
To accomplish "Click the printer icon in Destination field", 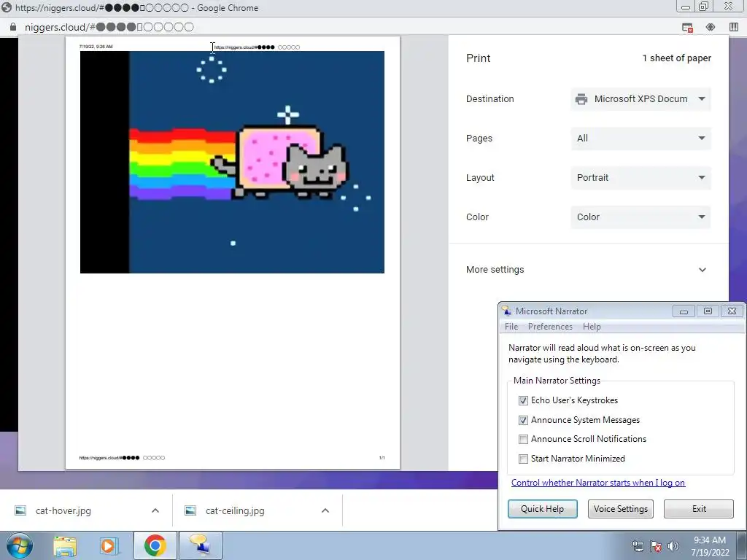I will point(581,99).
